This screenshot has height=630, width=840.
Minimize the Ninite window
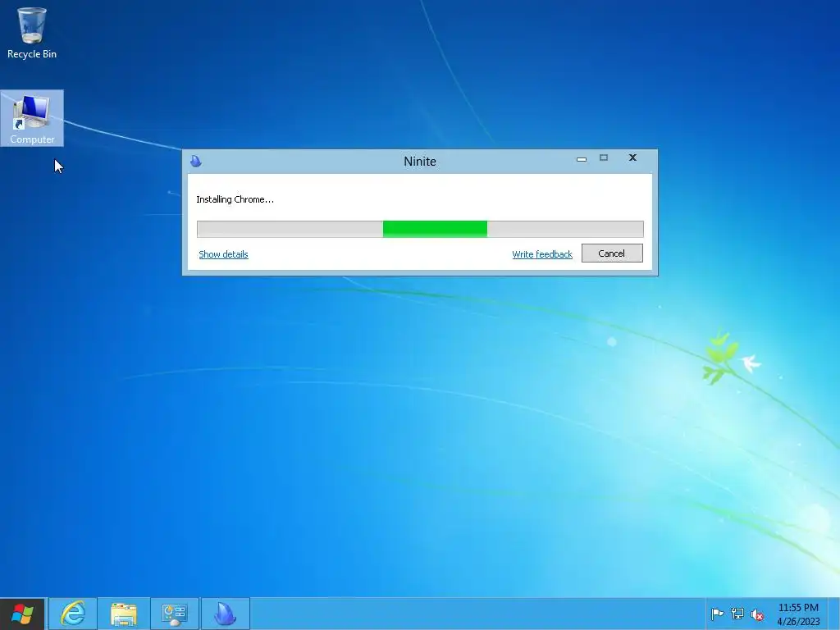(x=582, y=158)
